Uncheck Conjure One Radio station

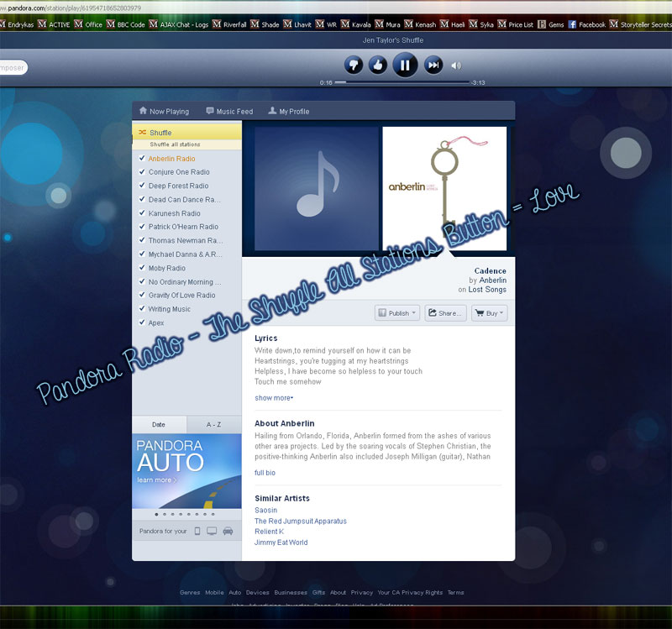(142, 172)
